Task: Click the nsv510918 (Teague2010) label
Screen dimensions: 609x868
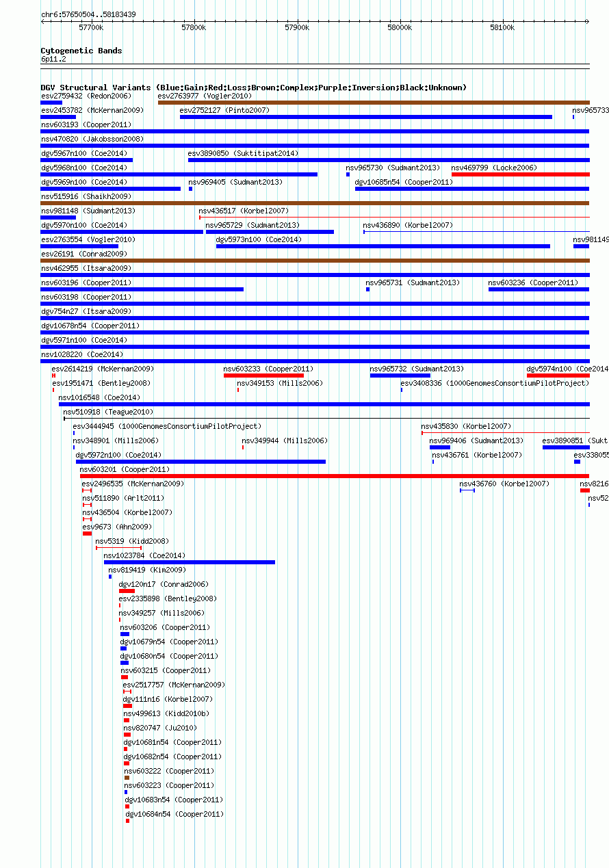Action: click(x=108, y=412)
